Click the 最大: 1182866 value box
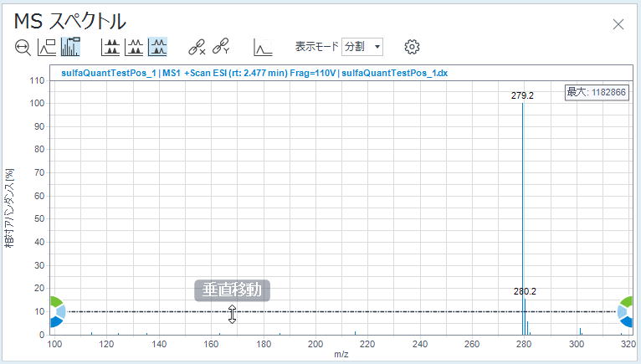 coord(597,92)
